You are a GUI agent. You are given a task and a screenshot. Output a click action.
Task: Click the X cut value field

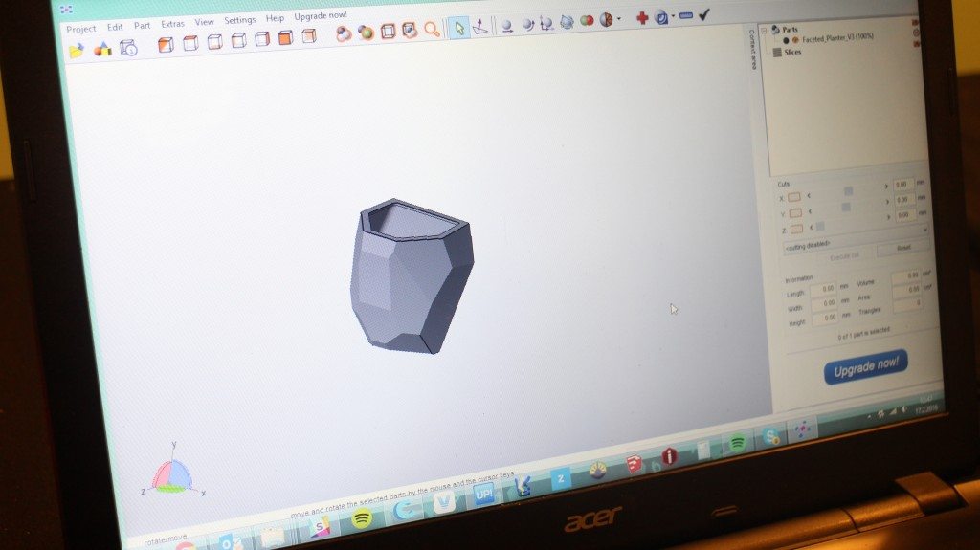pyautogui.click(x=903, y=185)
